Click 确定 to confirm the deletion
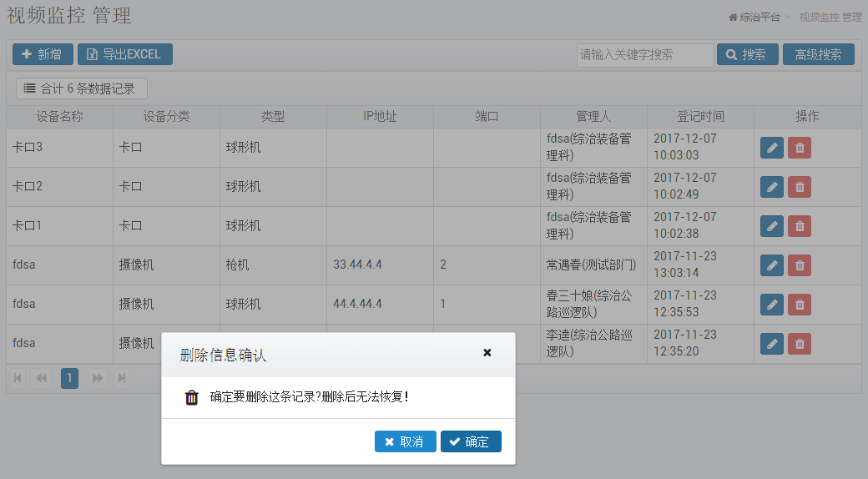The height and width of the screenshot is (479, 868). point(471,441)
